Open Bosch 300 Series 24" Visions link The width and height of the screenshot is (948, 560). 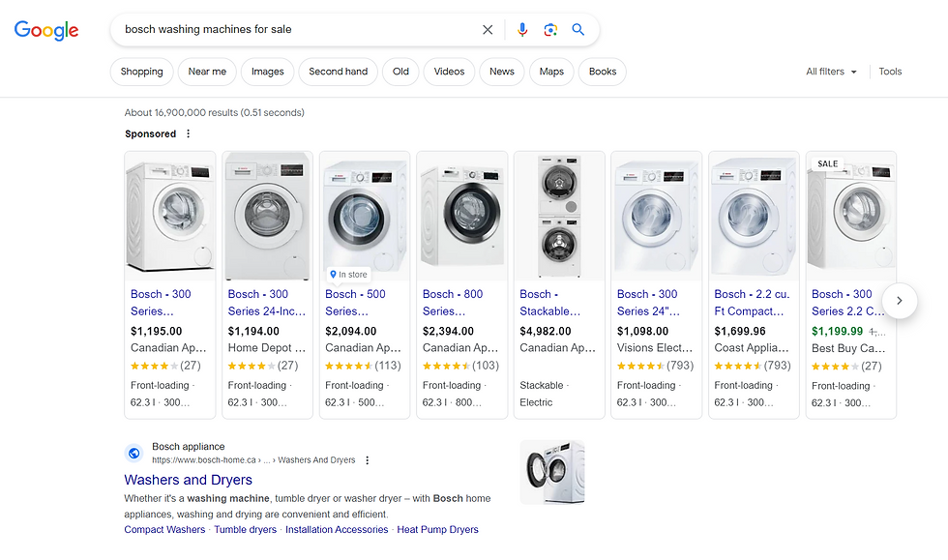(648, 303)
